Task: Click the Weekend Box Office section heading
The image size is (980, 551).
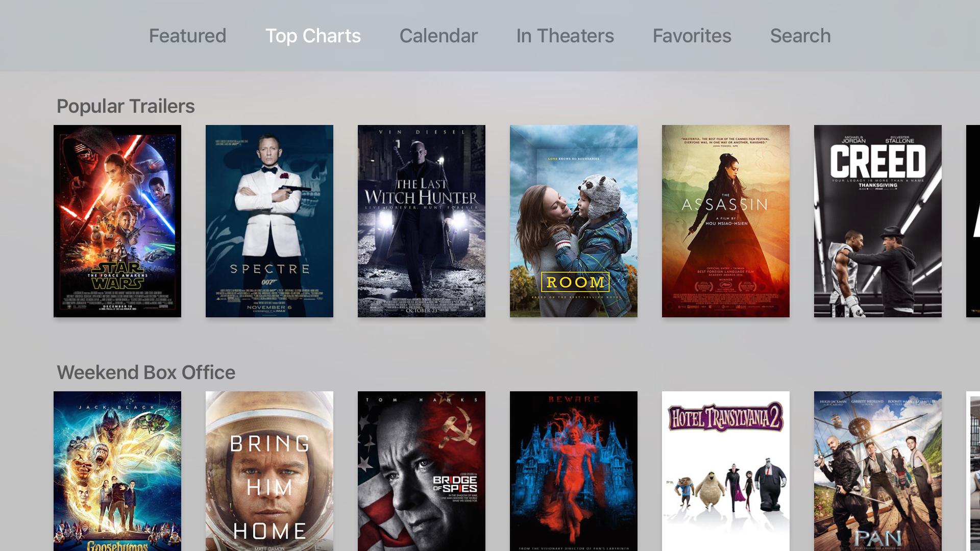Action: coord(146,373)
